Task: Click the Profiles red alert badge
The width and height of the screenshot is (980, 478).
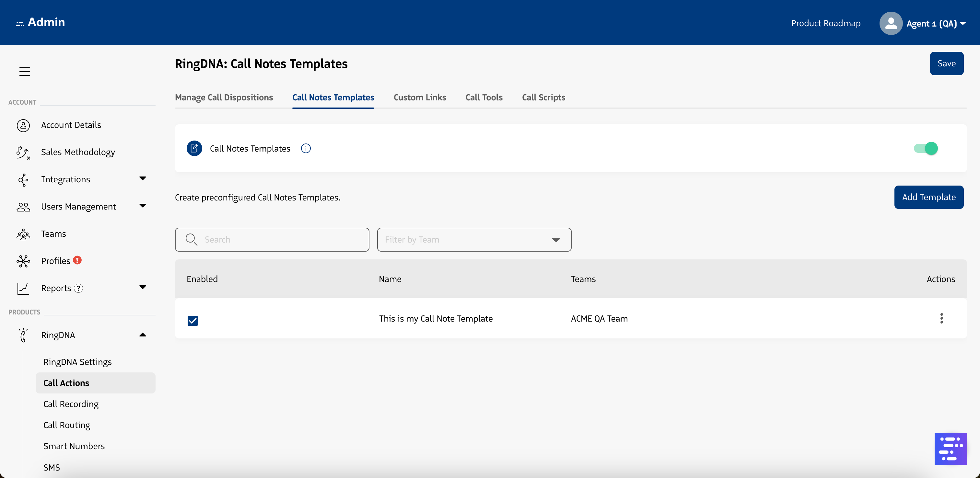Action: click(77, 260)
